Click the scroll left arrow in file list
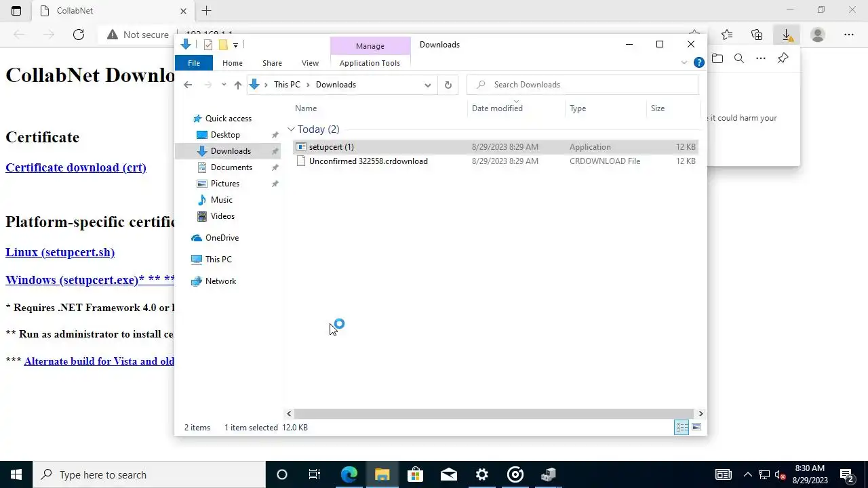 pyautogui.click(x=289, y=413)
